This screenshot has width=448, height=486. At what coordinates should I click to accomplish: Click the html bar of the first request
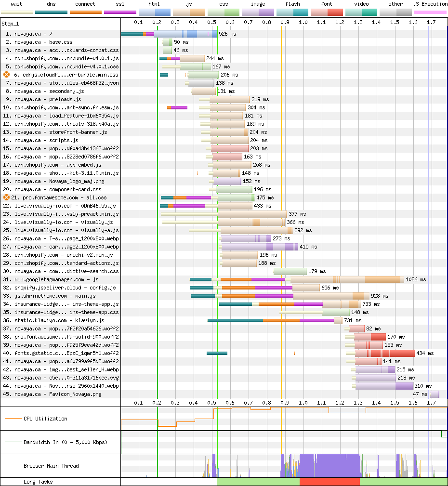185,34
